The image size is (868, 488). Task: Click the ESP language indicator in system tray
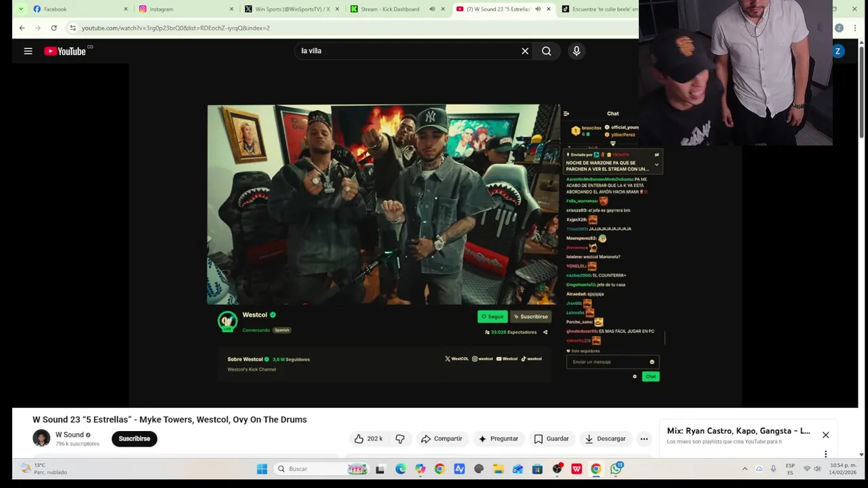(790, 468)
